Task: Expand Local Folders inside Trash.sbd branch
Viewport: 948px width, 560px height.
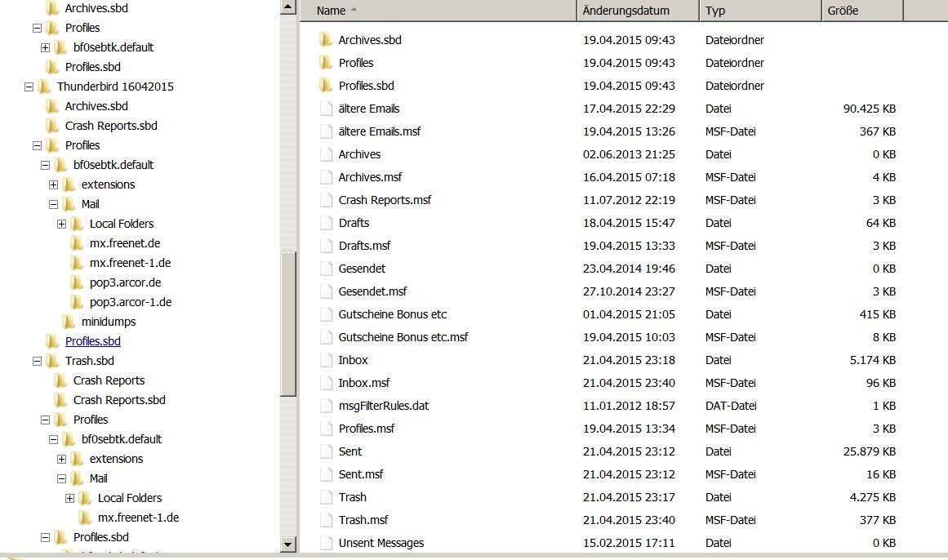Action: click(69, 498)
